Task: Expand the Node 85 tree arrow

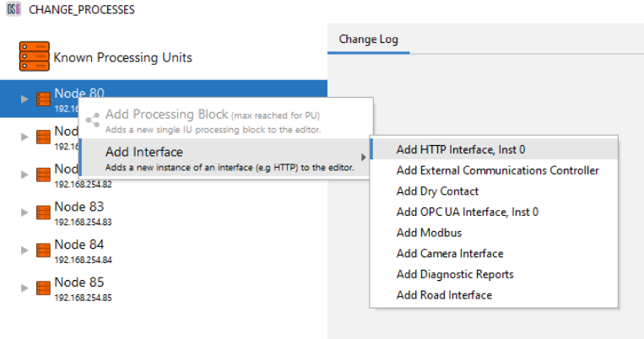Action: (24, 288)
